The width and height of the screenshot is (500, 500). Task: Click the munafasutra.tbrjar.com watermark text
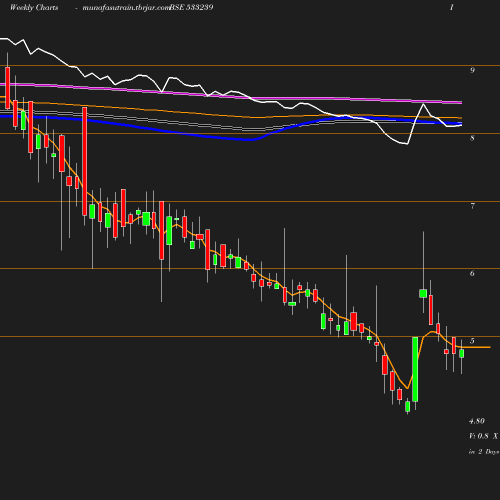126,8
